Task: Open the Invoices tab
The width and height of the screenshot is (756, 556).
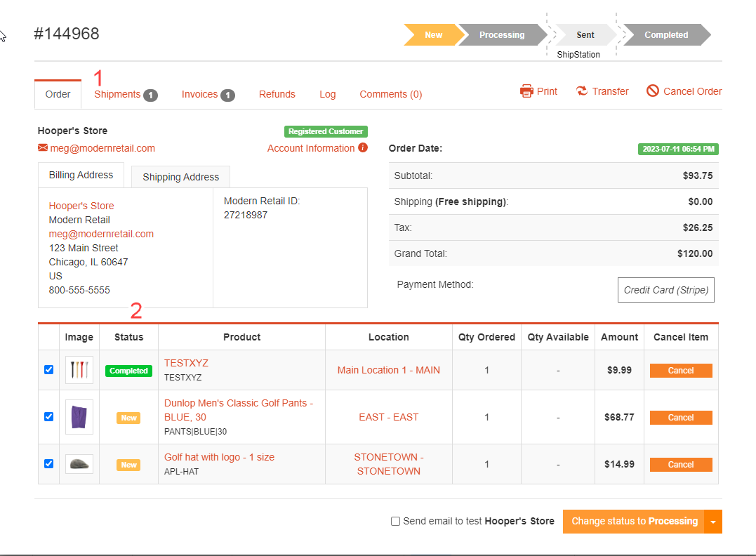Action: click(x=208, y=95)
